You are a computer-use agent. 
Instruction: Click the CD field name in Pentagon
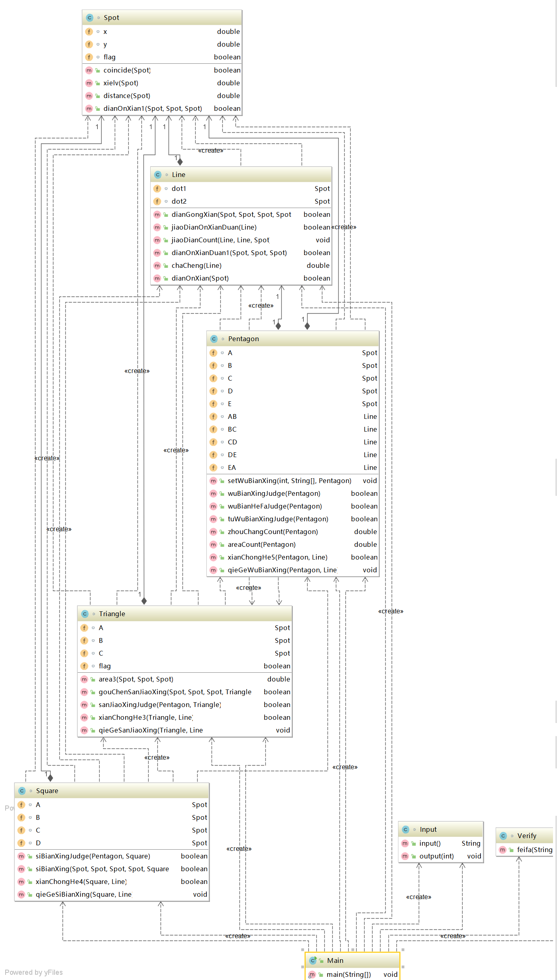(232, 442)
